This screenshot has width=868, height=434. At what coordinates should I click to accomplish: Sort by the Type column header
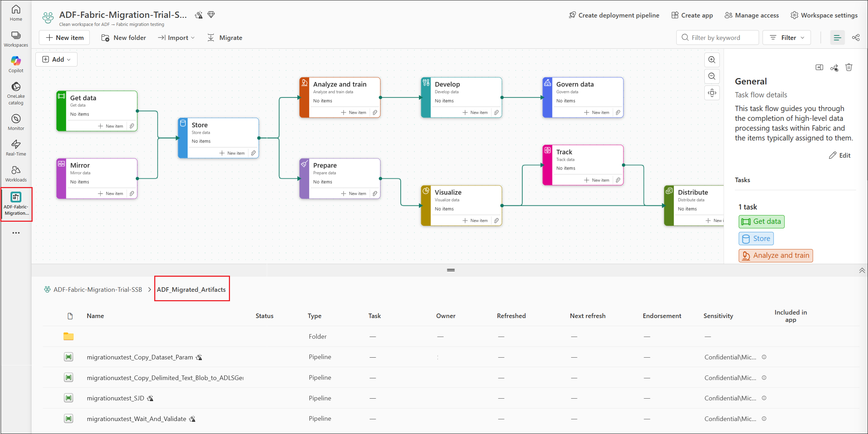314,316
